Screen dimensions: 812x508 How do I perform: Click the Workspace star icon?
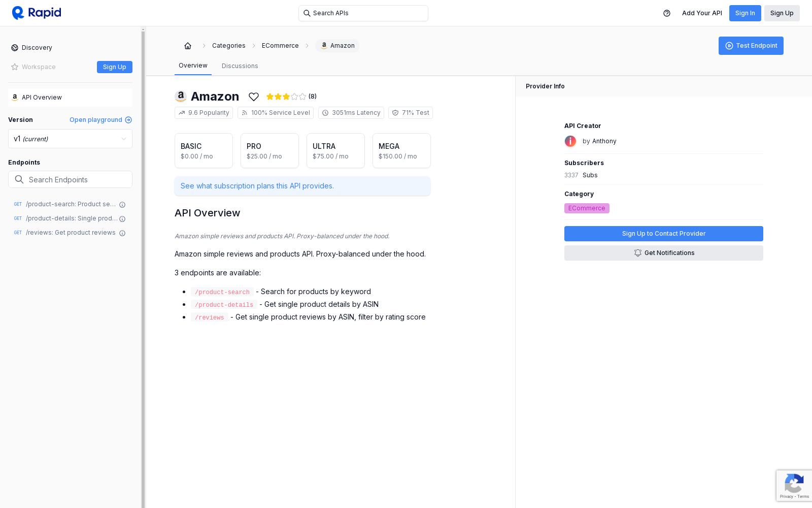pyautogui.click(x=15, y=67)
